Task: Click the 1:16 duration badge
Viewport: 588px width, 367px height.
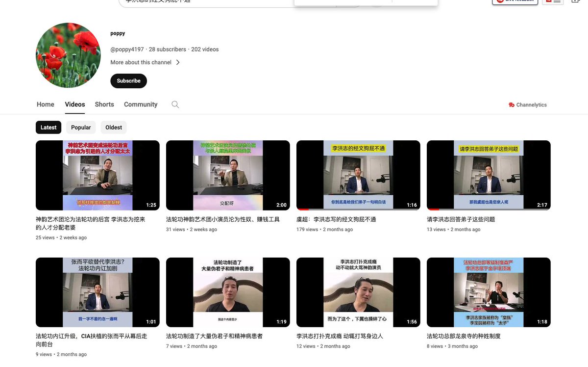Action: point(412,205)
